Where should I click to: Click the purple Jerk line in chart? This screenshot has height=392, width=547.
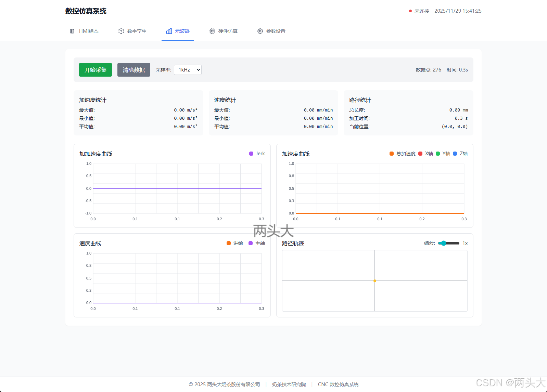177,188
